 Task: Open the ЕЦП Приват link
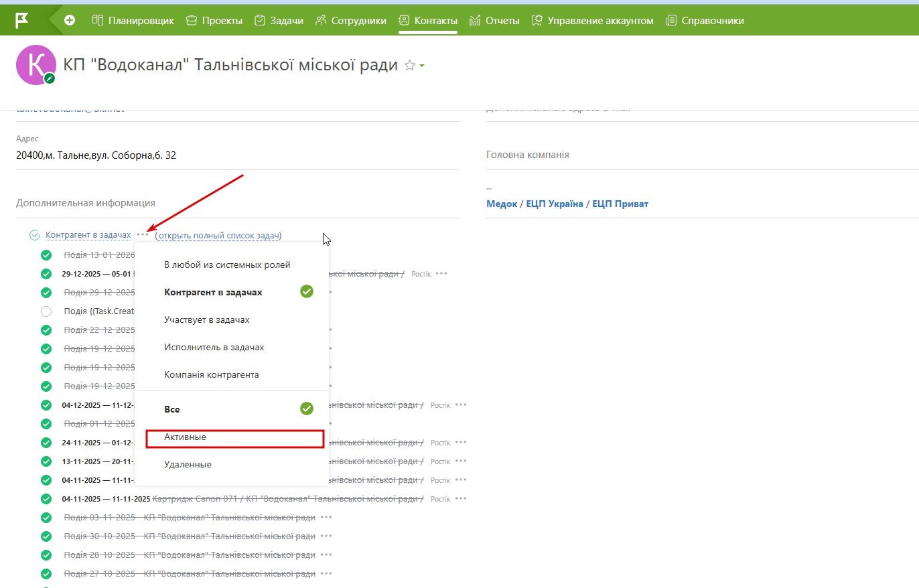(x=620, y=204)
